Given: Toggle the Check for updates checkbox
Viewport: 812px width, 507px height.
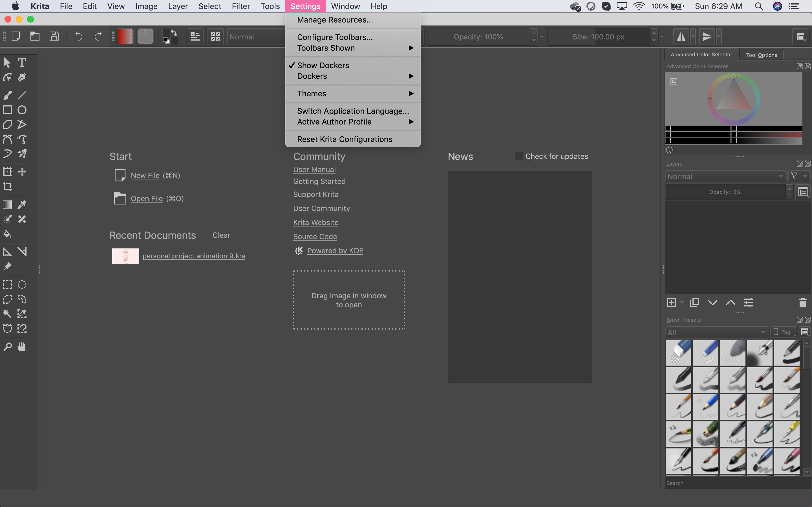Looking at the screenshot, I should pos(518,156).
